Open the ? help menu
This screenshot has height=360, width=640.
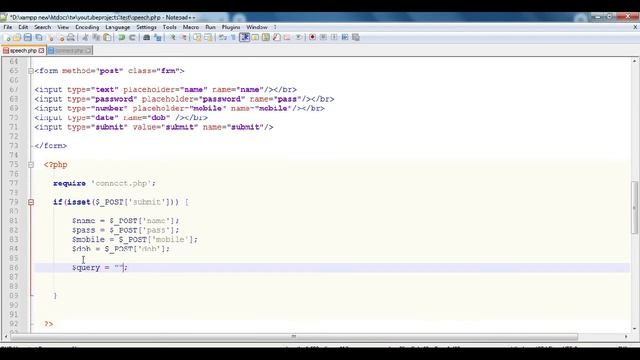click(x=275, y=27)
